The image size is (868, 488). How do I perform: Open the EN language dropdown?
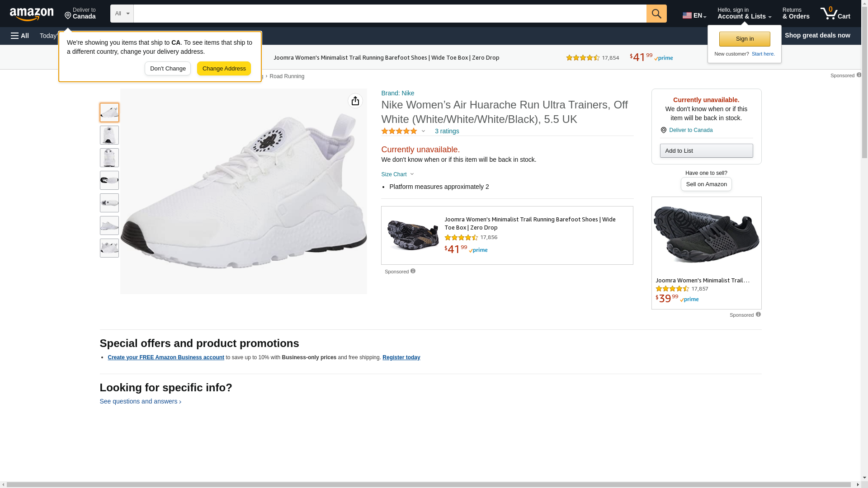[x=694, y=15]
